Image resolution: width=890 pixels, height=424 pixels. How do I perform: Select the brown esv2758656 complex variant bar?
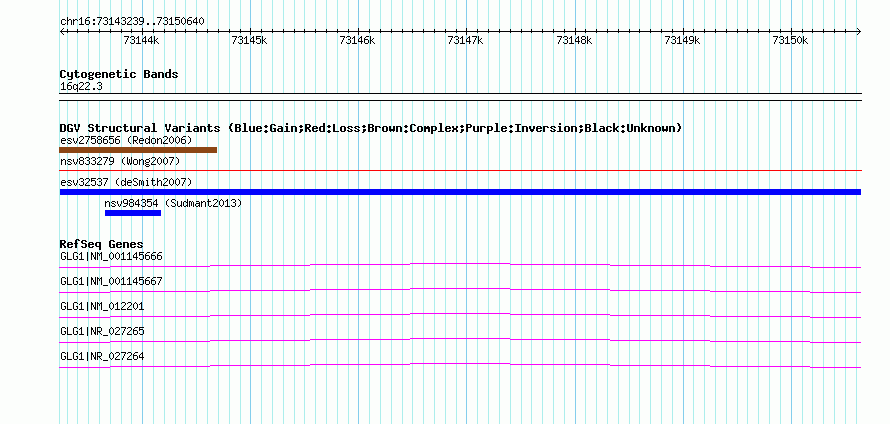tap(138, 150)
